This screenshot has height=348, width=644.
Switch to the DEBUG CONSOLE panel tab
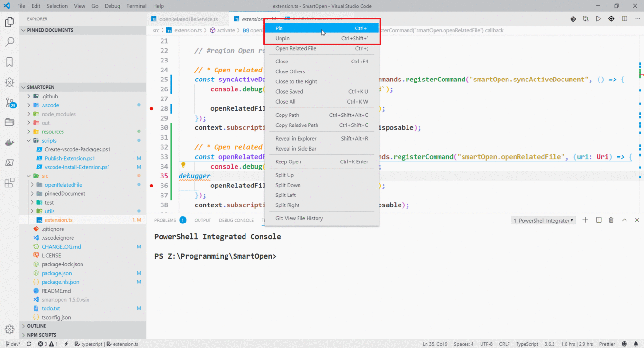236,220
